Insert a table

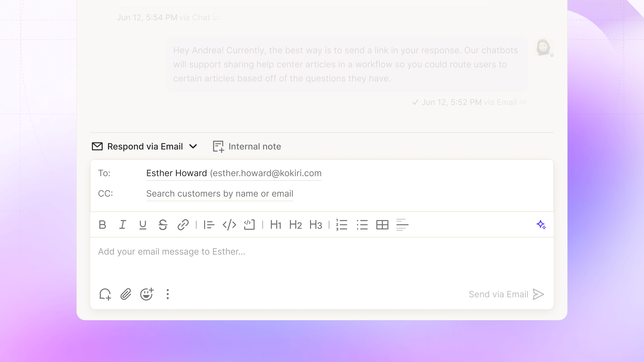382,225
